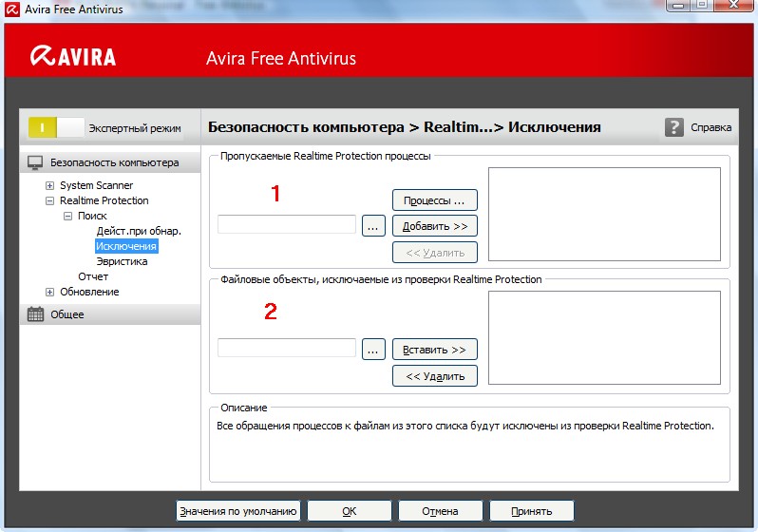This screenshot has height=532, width=758.
Task: Click the process path input field
Action: click(287, 224)
